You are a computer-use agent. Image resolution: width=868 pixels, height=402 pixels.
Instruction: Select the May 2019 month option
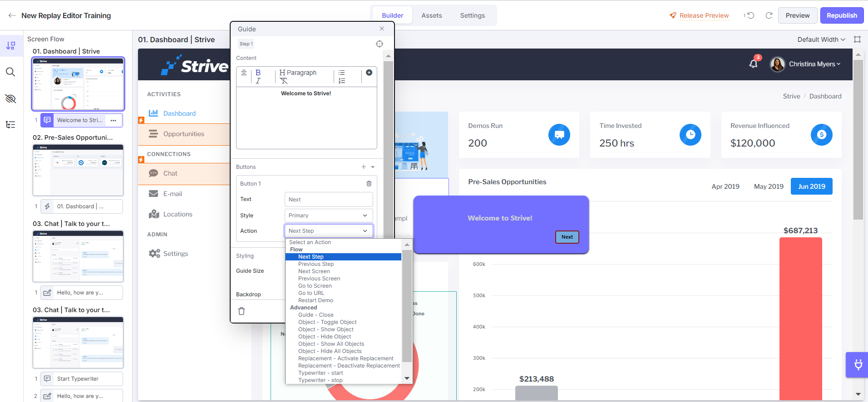(x=768, y=186)
